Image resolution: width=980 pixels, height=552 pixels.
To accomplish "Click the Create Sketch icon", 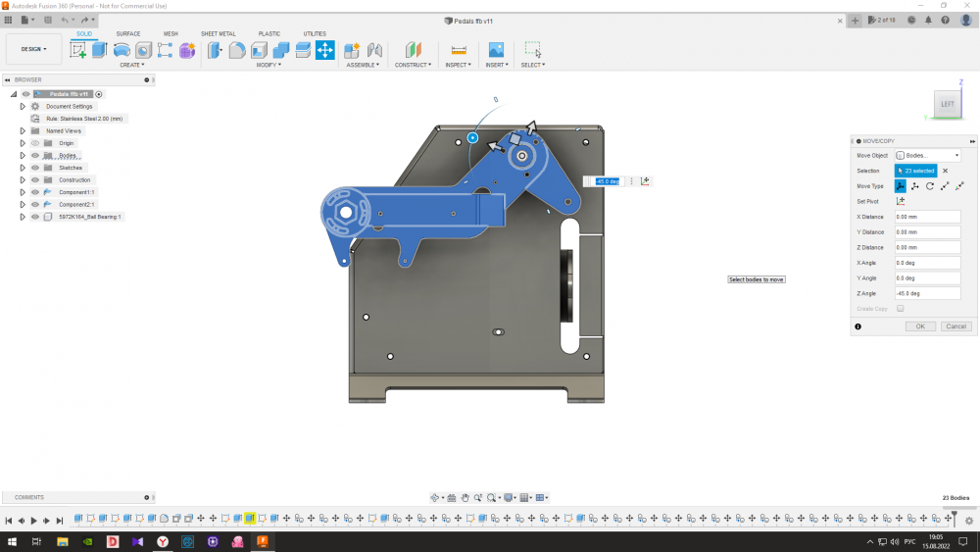I will [77, 50].
